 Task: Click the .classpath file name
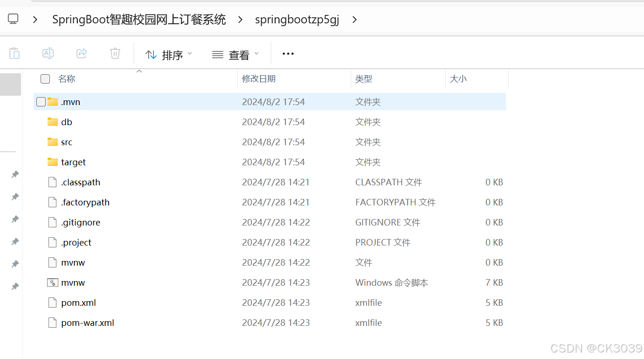pyautogui.click(x=81, y=182)
